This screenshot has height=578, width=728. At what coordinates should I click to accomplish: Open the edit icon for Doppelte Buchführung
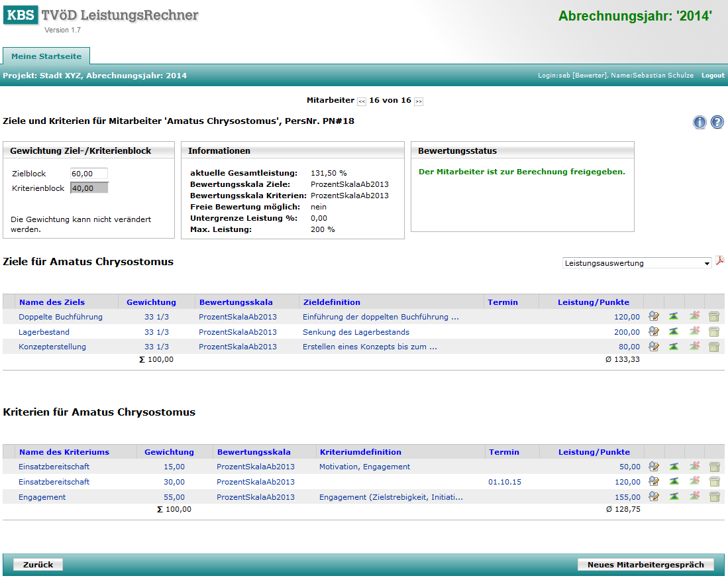[x=654, y=316]
